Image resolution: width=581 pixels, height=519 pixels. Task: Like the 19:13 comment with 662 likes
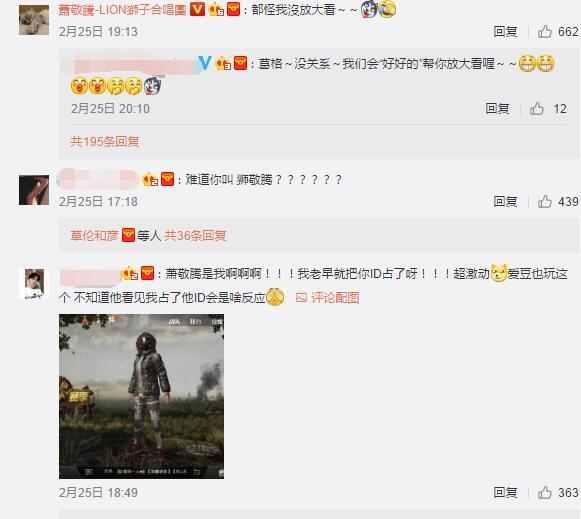click(545, 31)
